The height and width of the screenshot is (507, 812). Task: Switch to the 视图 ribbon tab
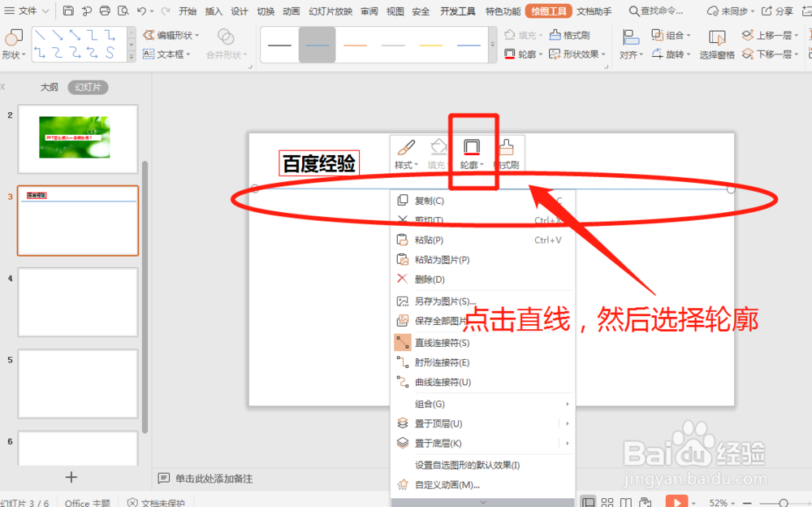tap(395, 11)
